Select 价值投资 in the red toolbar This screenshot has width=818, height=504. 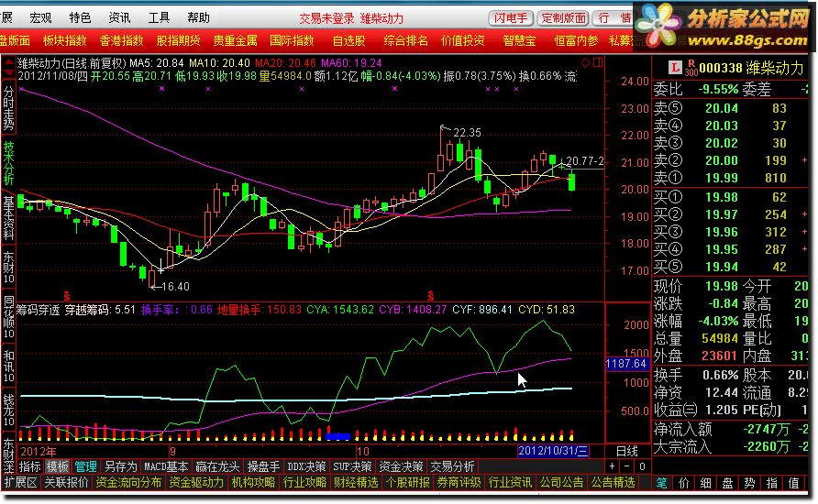(463, 40)
